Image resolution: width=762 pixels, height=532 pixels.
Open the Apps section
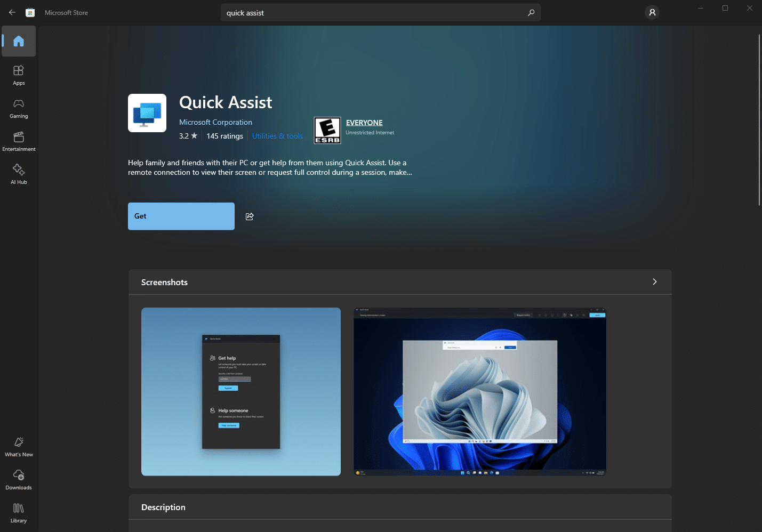pyautogui.click(x=19, y=75)
